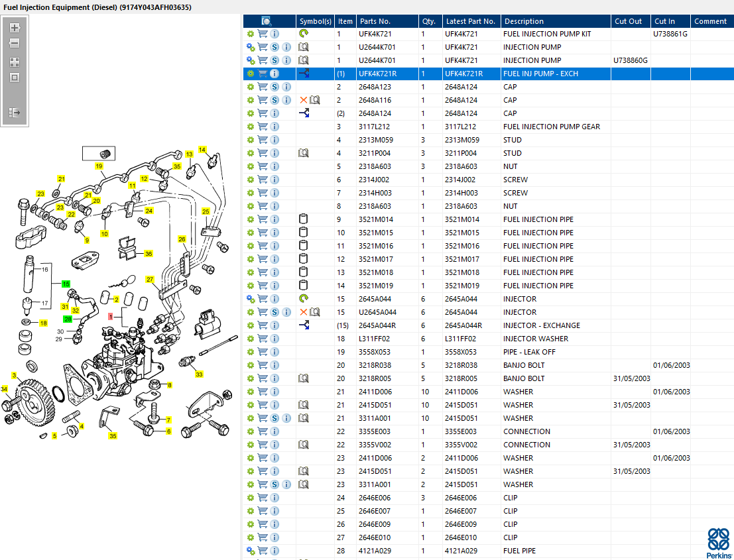Click part number 2646E009

point(375,524)
